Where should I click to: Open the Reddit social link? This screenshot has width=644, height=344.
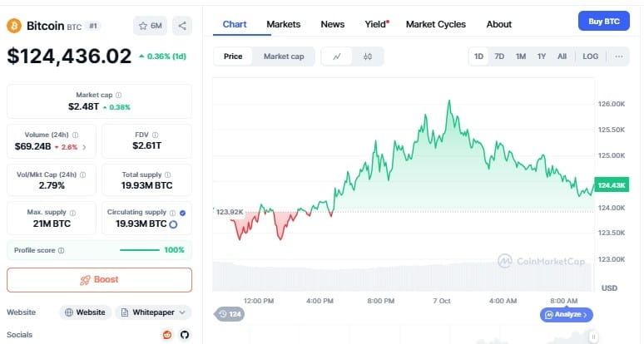point(168,335)
